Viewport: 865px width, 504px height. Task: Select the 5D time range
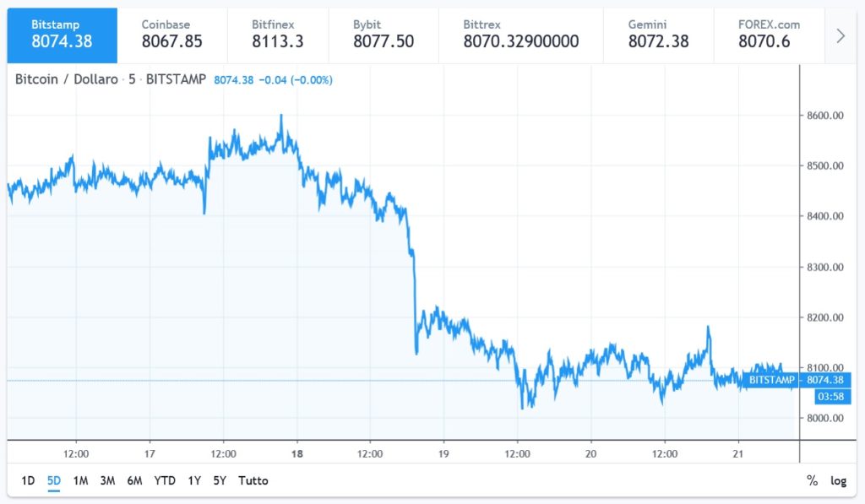54,480
